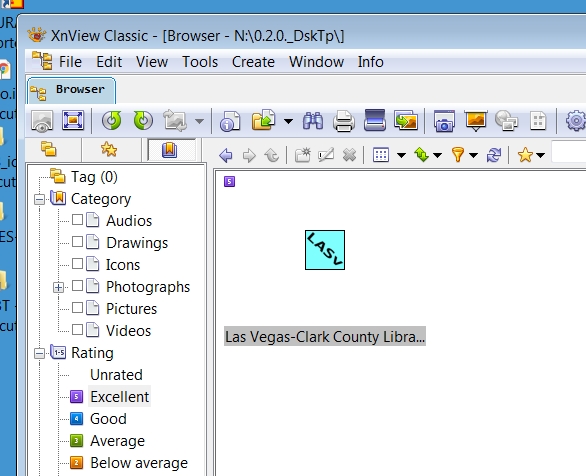586x476 pixels.
Task: Open the Sort dropdown arrow
Action: click(x=438, y=155)
